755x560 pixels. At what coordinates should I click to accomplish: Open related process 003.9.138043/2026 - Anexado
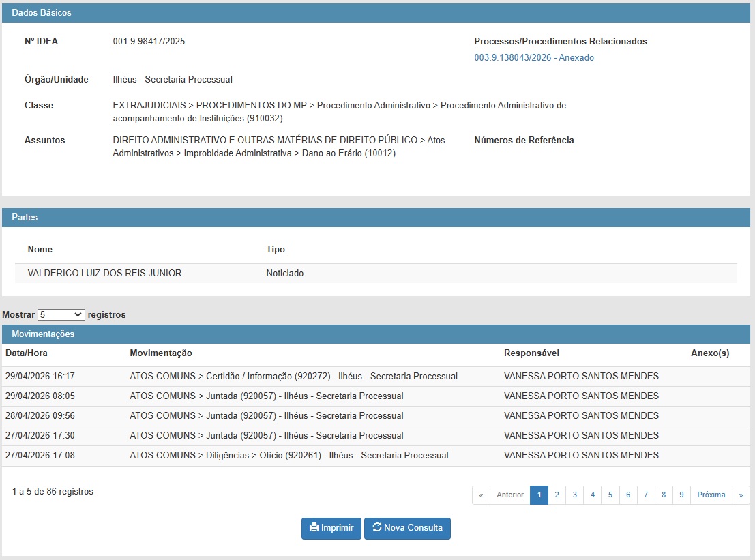[534, 58]
